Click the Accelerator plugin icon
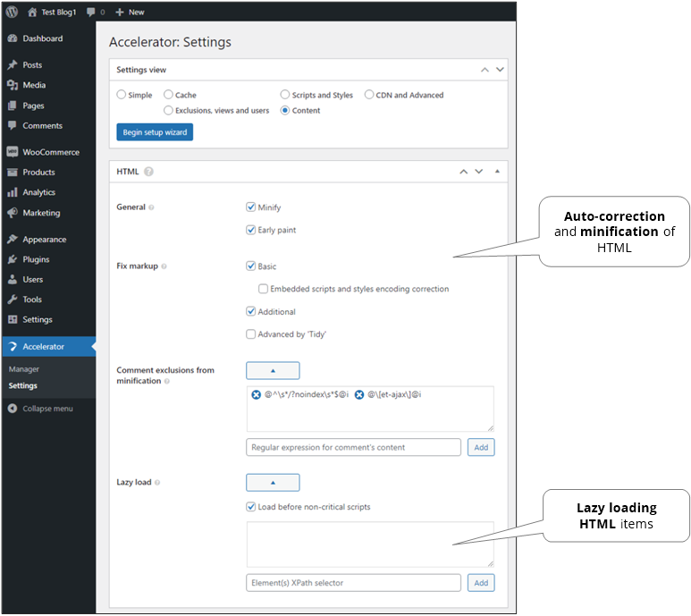 (13, 347)
